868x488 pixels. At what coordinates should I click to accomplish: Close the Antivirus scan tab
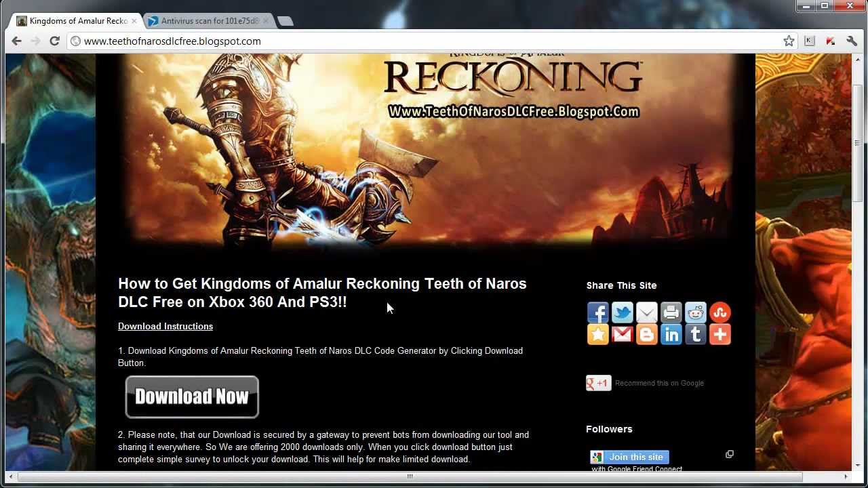(x=265, y=21)
